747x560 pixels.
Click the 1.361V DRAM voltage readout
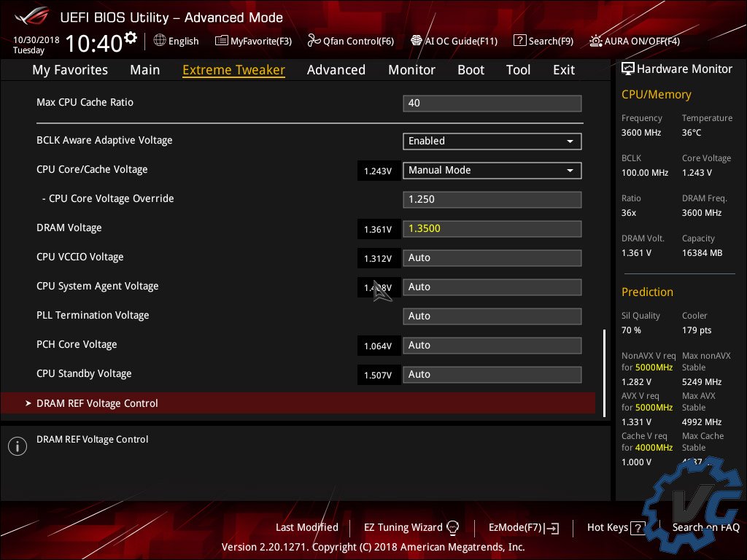[x=378, y=229]
